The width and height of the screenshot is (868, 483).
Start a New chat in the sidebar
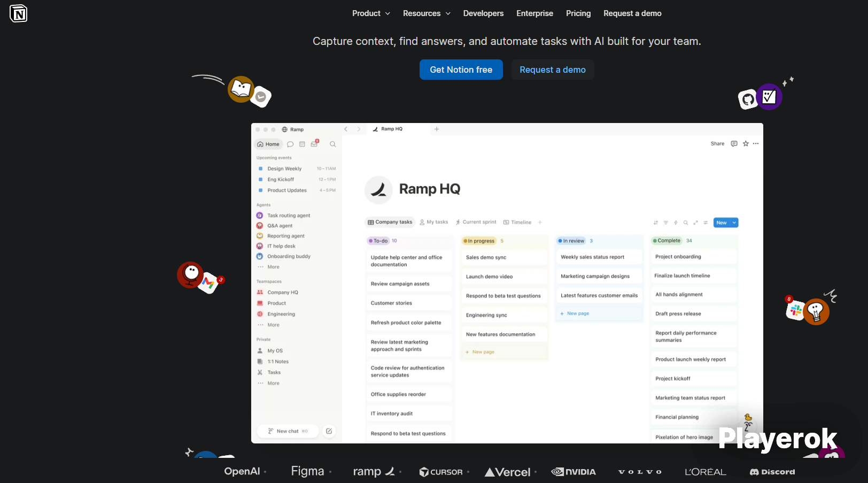tap(288, 431)
